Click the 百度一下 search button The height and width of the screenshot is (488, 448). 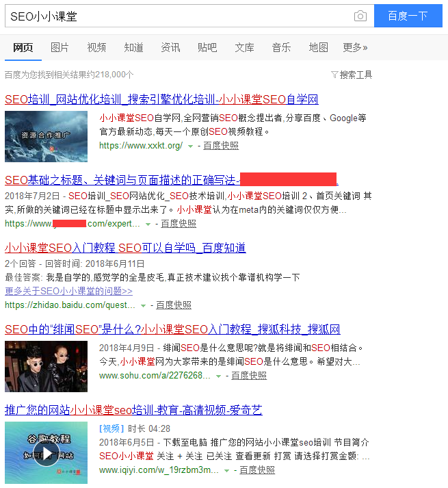[x=408, y=16]
